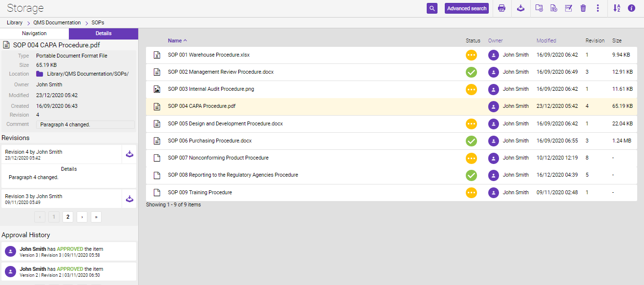Click the add document icon
This screenshot has width=644, height=285.
click(x=554, y=8)
